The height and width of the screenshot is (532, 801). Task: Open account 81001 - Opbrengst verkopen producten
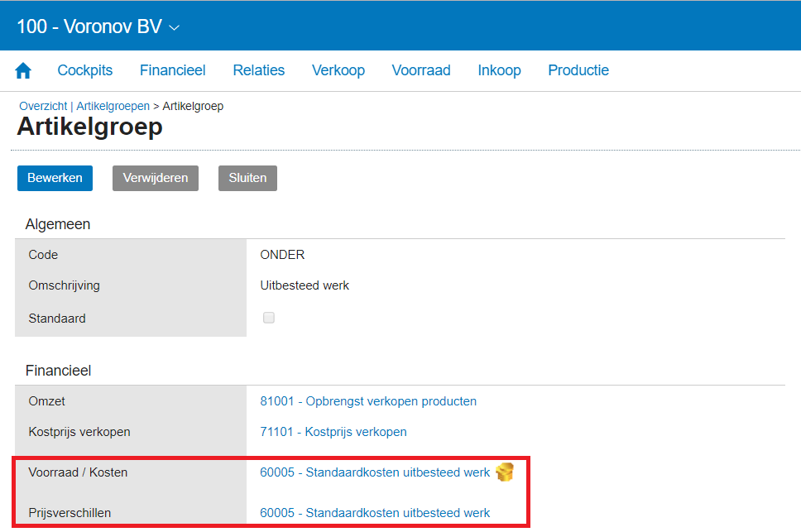pos(367,401)
